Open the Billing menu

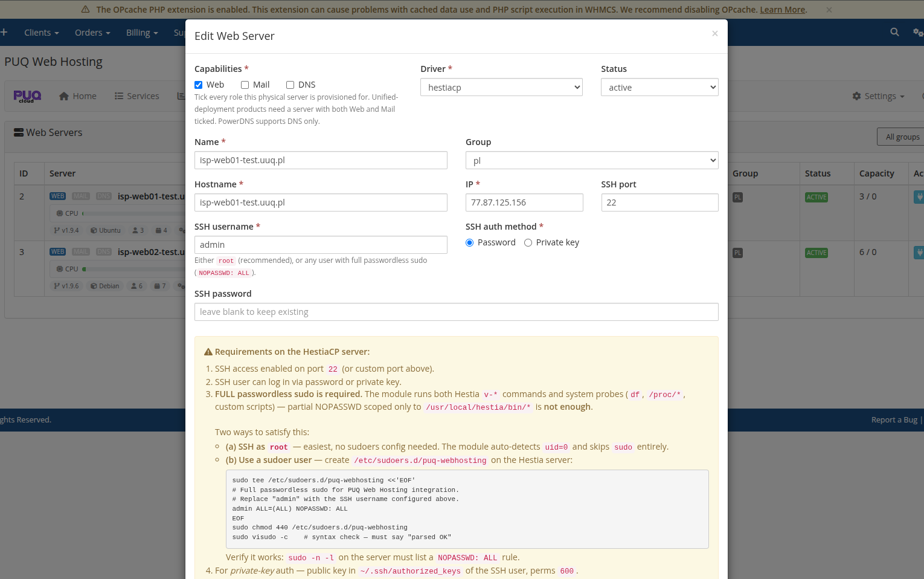tap(142, 33)
